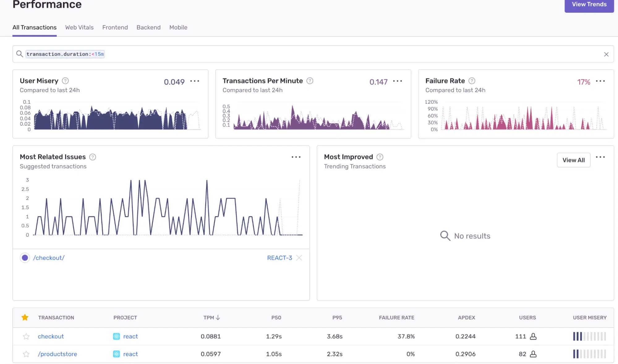Open User Misery widget ellipsis menu
Viewport: 618px width, 364px height.
(195, 81)
